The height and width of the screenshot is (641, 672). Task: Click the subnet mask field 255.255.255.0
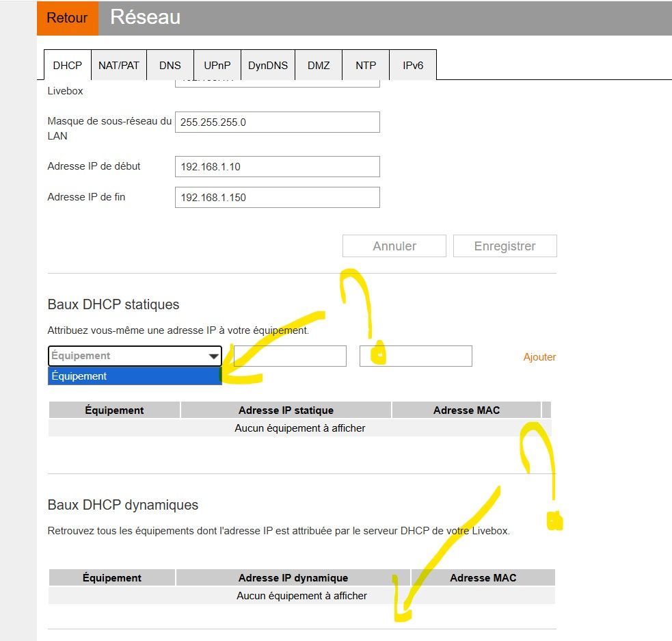click(278, 122)
